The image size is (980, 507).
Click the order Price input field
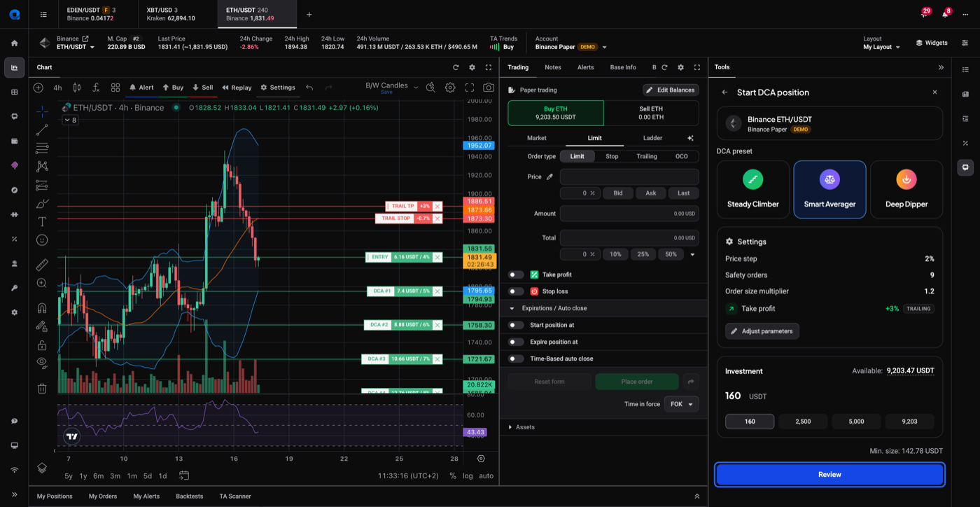[x=629, y=176]
